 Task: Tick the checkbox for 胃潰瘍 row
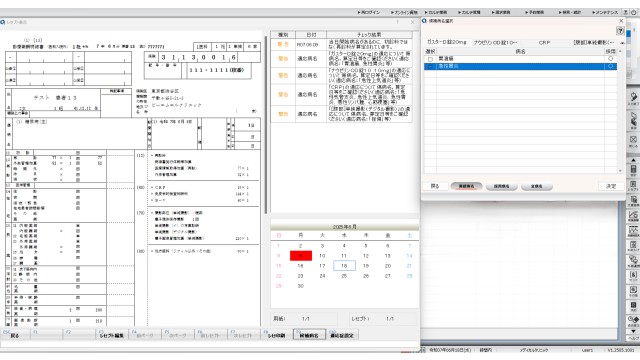tap(430, 59)
